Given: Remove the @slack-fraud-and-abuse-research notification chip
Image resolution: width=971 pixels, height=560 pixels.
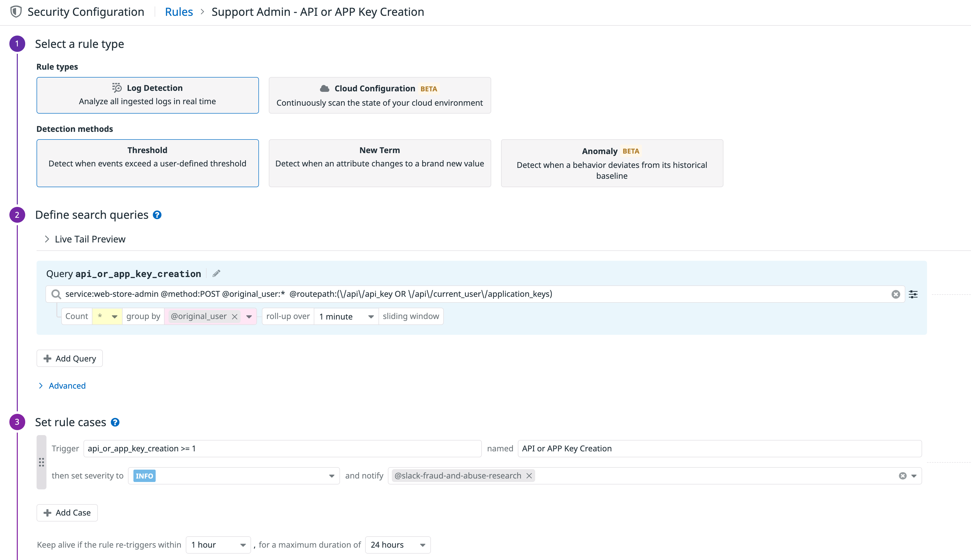Looking at the screenshot, I should [x=529, y=475].
